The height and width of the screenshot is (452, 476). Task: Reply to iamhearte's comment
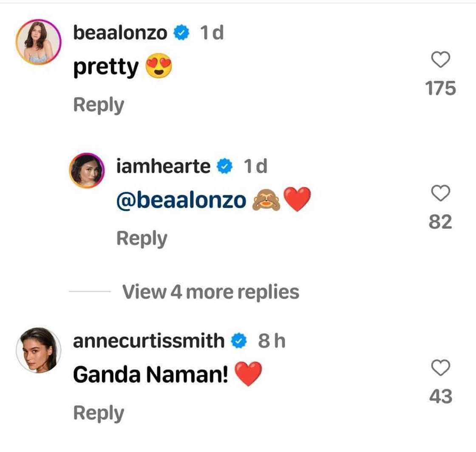pyautogui.click(x=142, y=239)
